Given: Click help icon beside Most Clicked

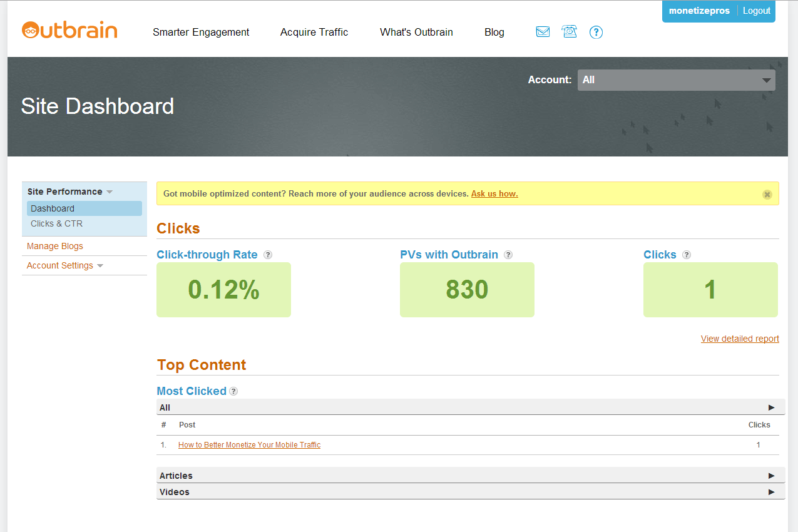Looking at the screenshot, I should 233,391.
